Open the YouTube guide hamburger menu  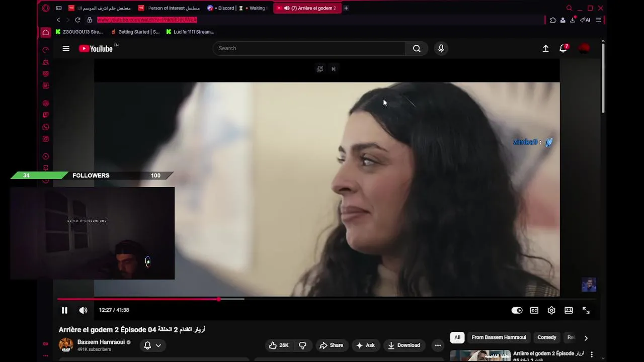(x=66, y=48)
